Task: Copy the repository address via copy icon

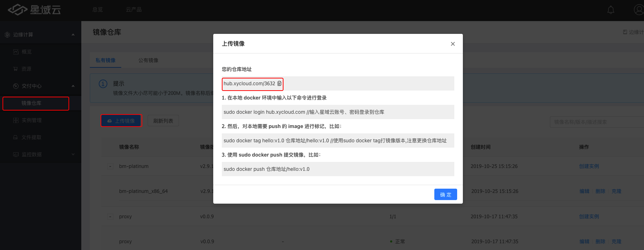Action: click(279, 83)
